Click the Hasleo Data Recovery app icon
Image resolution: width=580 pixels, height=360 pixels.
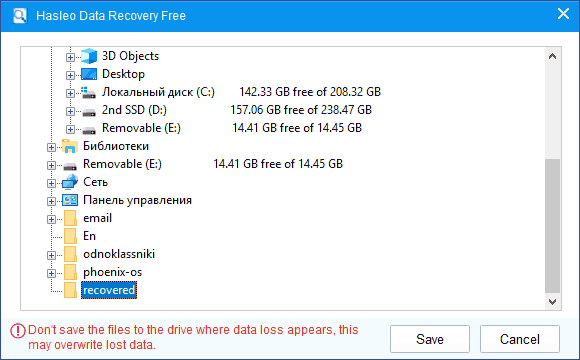pos(20,16)
